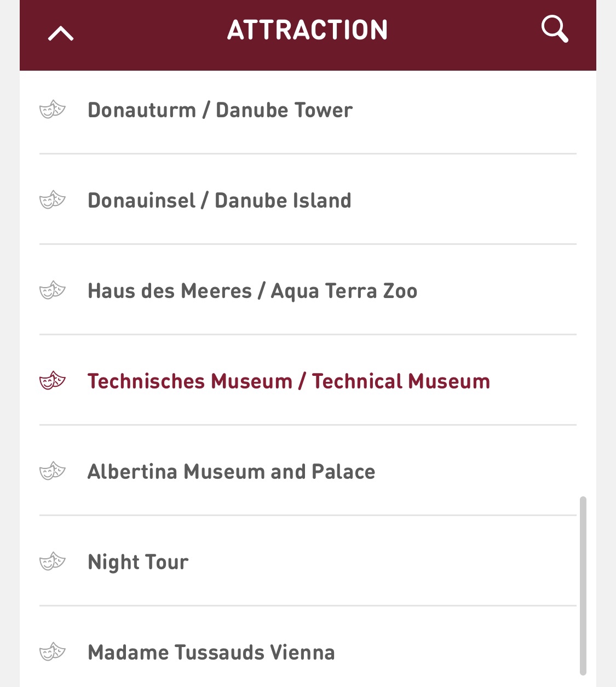Choose Donauinsel / Danube Island entry
The height and width of the screenshot is (687, 616).
pos(220,201)
